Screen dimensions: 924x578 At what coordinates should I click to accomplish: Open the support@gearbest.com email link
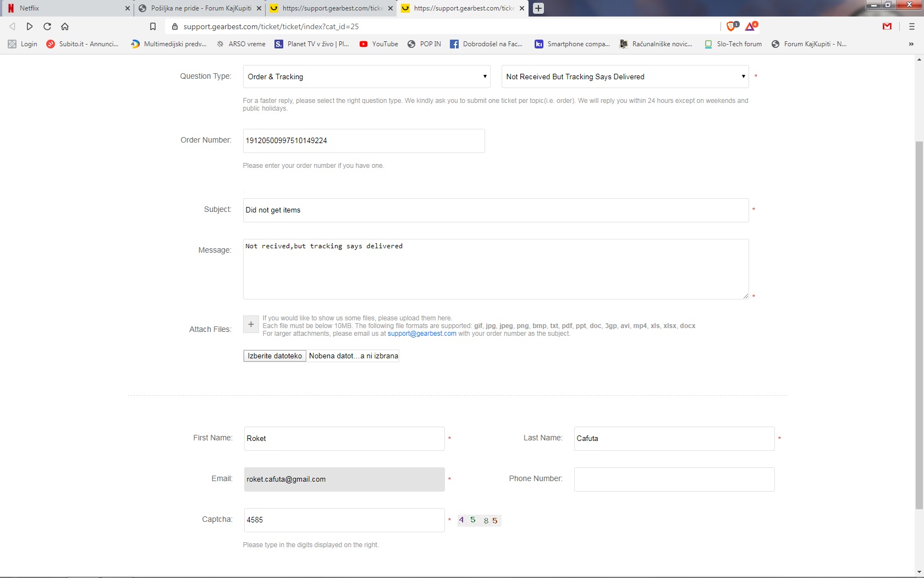pyautogui.click(x=422, y=334)
